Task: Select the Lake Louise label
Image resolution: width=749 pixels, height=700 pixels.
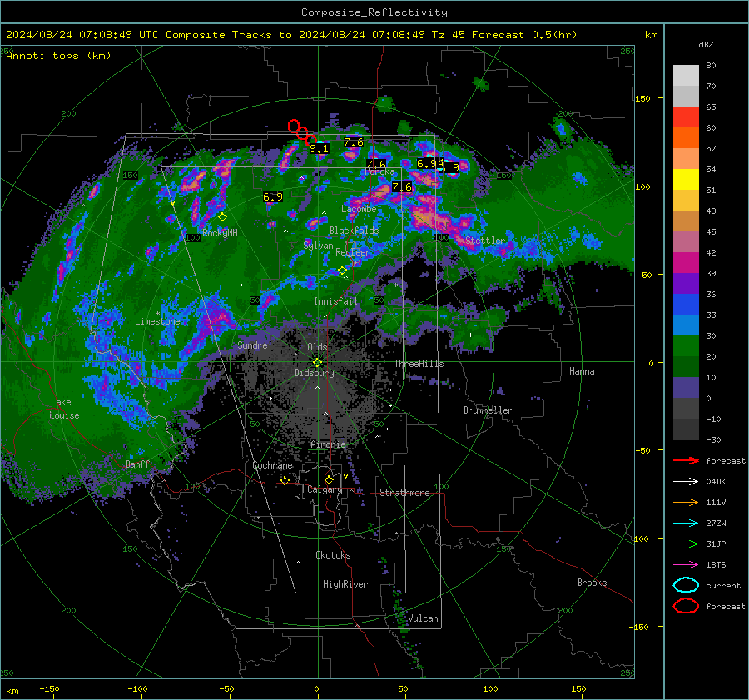Action: pyautogui.click(x=64, y=409)
